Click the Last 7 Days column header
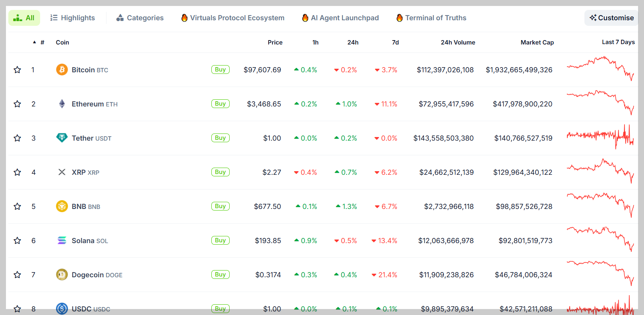The height and width of the screenshot is (315, 644). 618,42
